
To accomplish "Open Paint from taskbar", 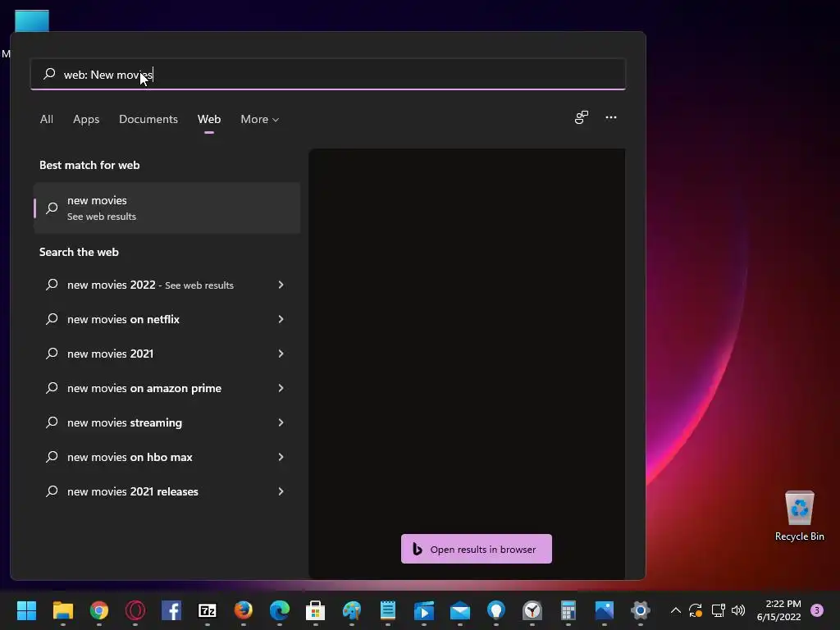I will coord(352,610).
